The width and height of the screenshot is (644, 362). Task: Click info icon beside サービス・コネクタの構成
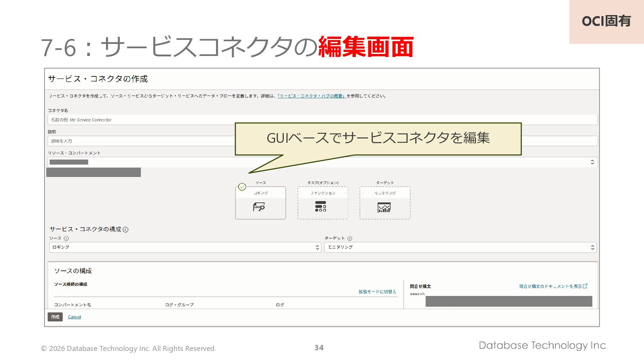(125, 230)
